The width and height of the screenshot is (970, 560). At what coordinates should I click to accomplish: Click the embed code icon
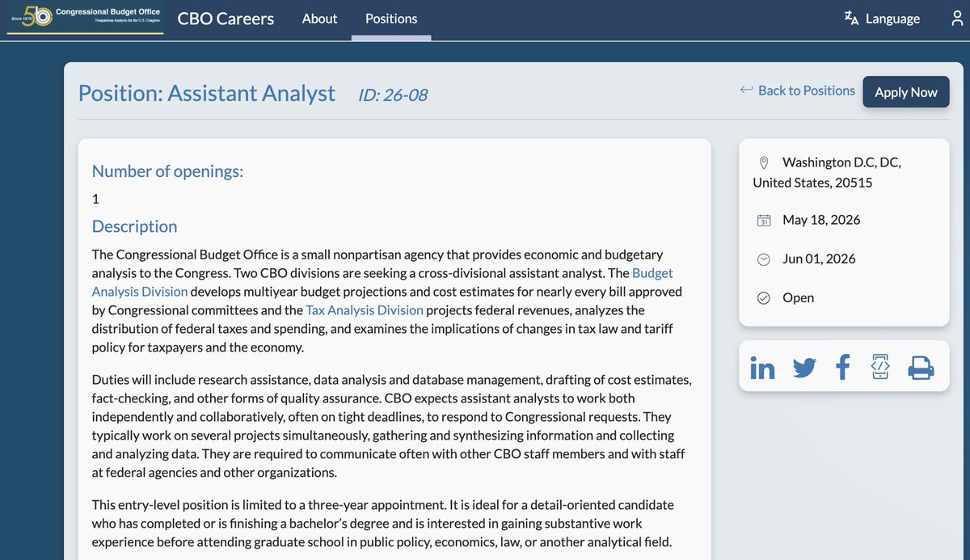tap(880, 367)
